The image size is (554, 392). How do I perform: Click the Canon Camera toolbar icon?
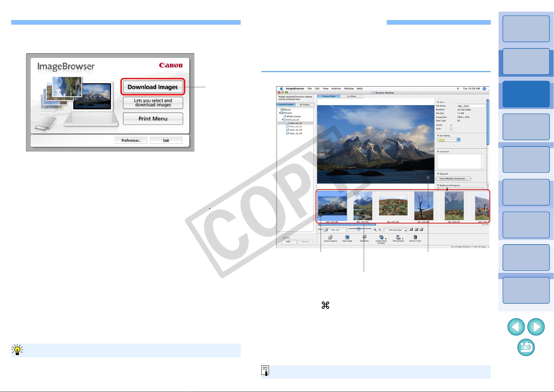tap(330, 238)
